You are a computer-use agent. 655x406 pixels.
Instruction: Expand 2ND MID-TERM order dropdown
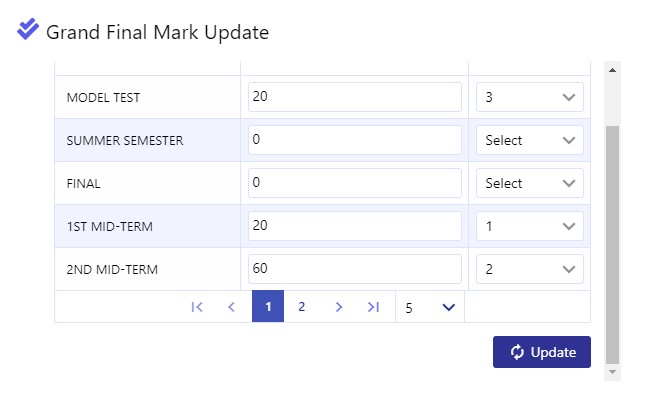(530, 269)
